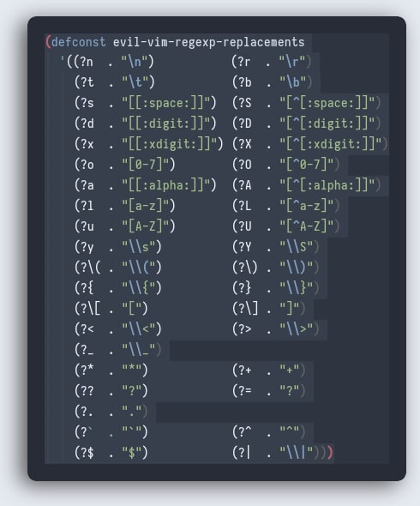The image size is (420, 506).
Task: Click the ?$ character literal
Action: tap(87, 453)
